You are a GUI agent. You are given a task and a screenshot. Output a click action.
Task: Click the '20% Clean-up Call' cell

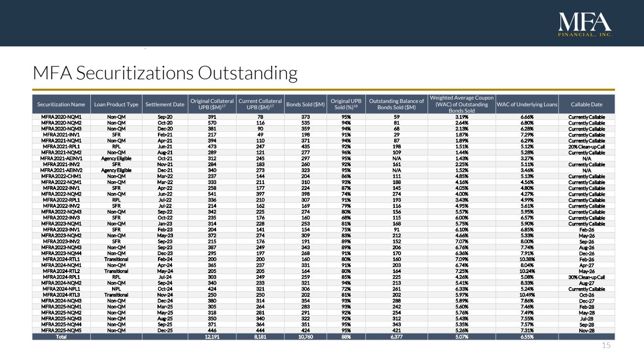(x=587, y=146)
